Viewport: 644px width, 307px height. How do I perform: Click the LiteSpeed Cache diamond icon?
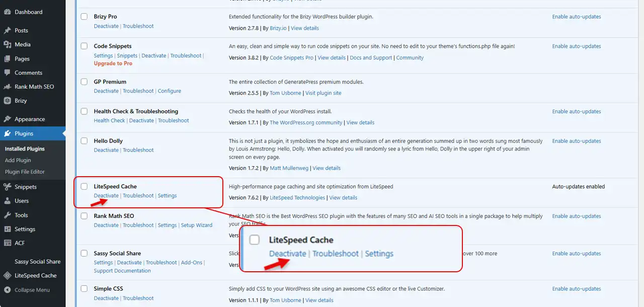(x=7, y=276)
